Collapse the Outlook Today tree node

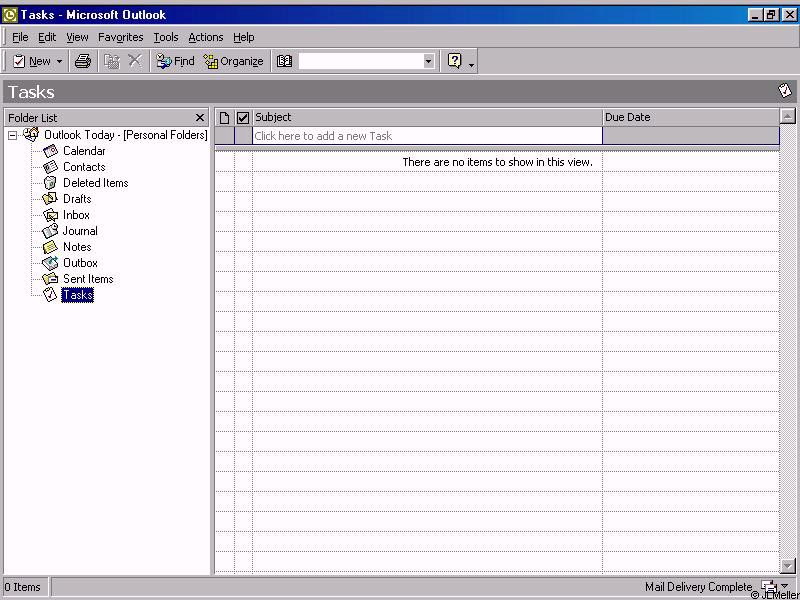click(13, 135)
